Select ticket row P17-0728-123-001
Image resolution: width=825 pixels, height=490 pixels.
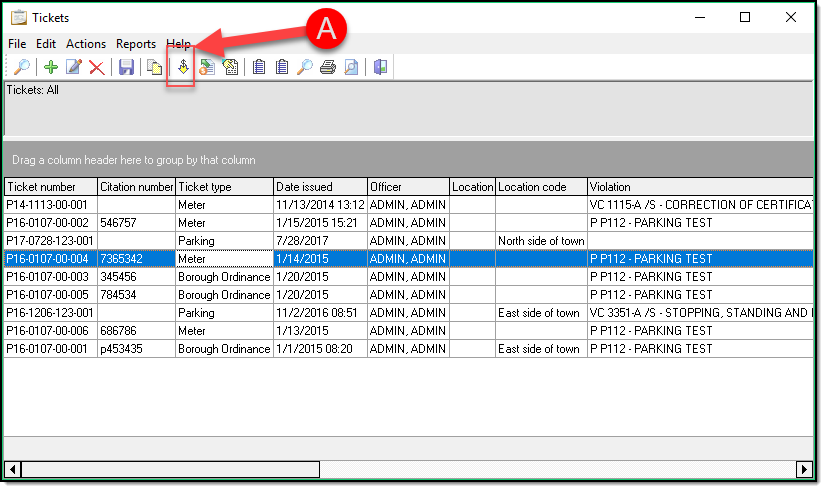tap(50, 241)
